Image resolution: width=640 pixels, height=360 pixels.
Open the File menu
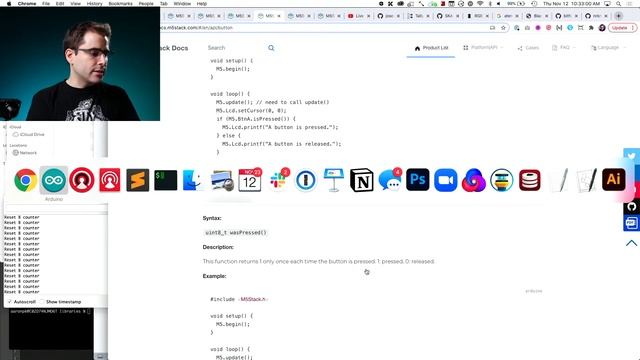(x=46, y=4)
